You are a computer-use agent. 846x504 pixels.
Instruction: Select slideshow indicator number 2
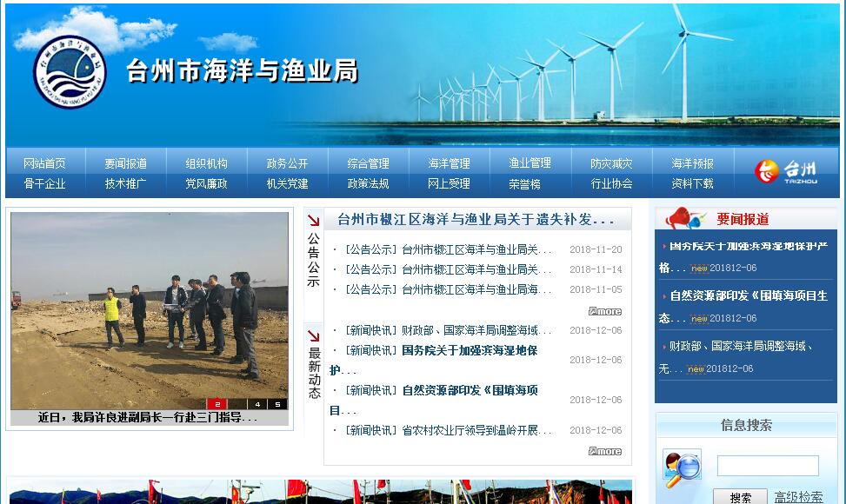pyautogui.click(x=216, y=404)
